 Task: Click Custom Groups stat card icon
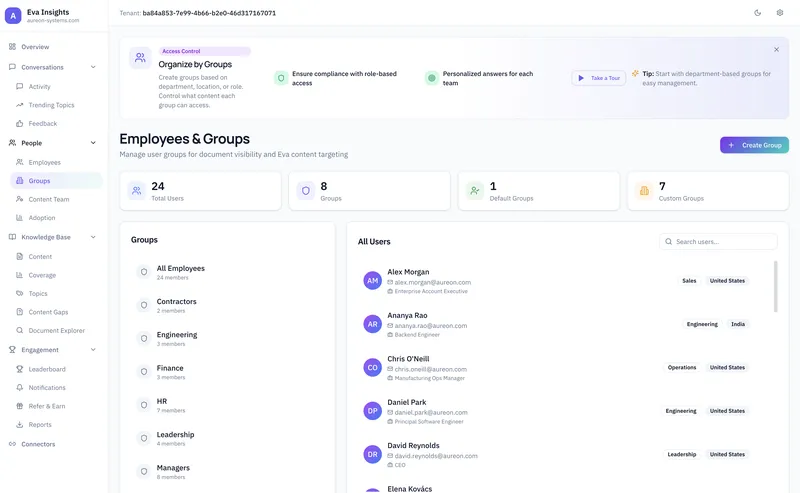(x=644, y=191)
